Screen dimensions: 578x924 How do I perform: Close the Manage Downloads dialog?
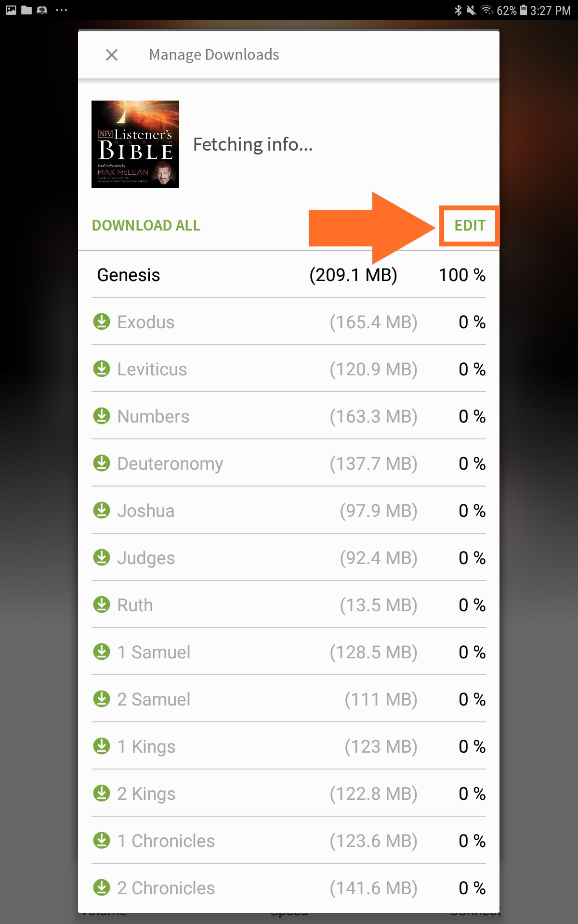click(112, 55)
